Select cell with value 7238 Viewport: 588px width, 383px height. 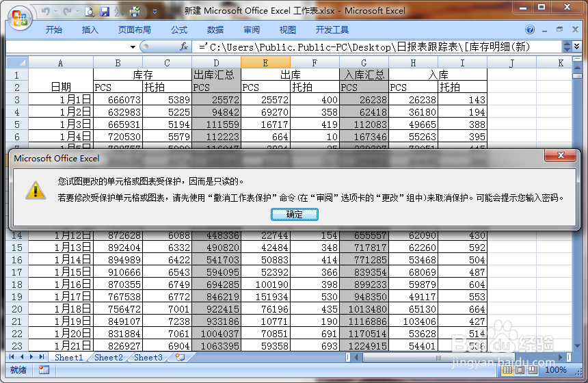(168, 321)
